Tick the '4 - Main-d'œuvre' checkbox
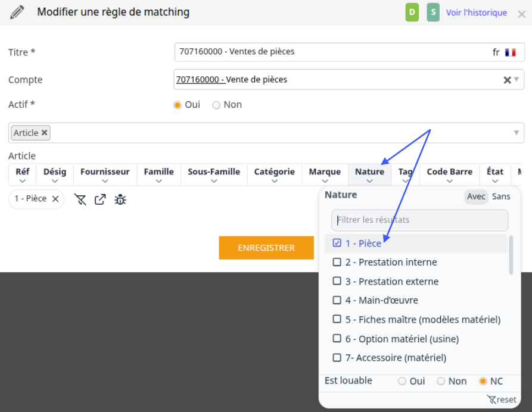 coord(337,300)
